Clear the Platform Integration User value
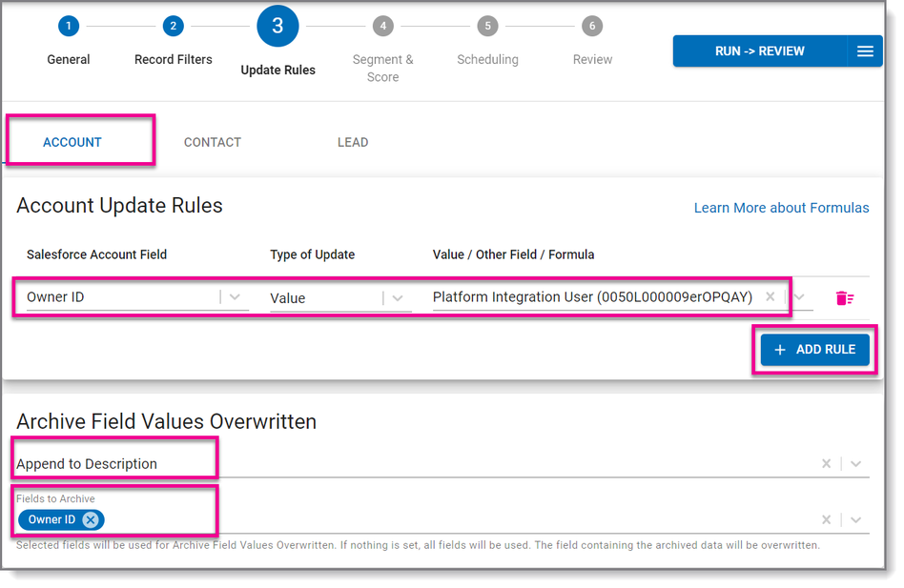904x588 pixels. [x=770, y=296]
